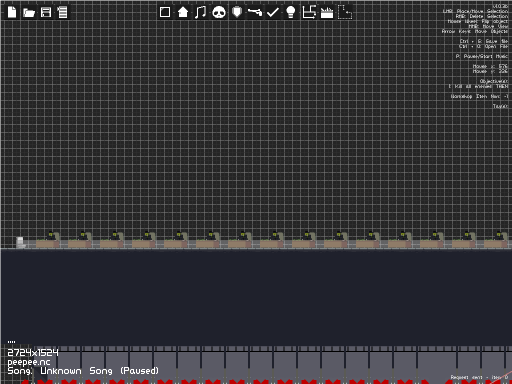Open the list document icon
Image resolution: width=512 pixels, height=384 pixels.
click(62, 12)
